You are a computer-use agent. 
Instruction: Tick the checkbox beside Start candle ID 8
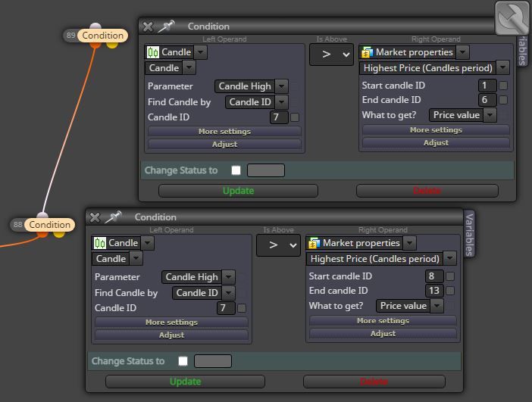(x=450, y=276)
